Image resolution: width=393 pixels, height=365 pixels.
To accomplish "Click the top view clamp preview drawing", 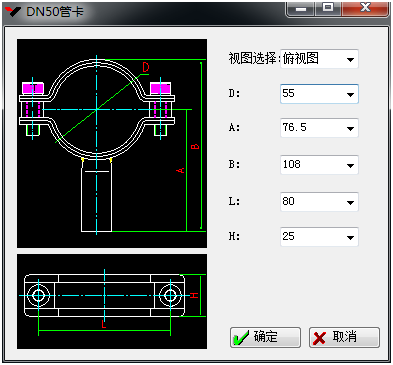I will [112, 302].
